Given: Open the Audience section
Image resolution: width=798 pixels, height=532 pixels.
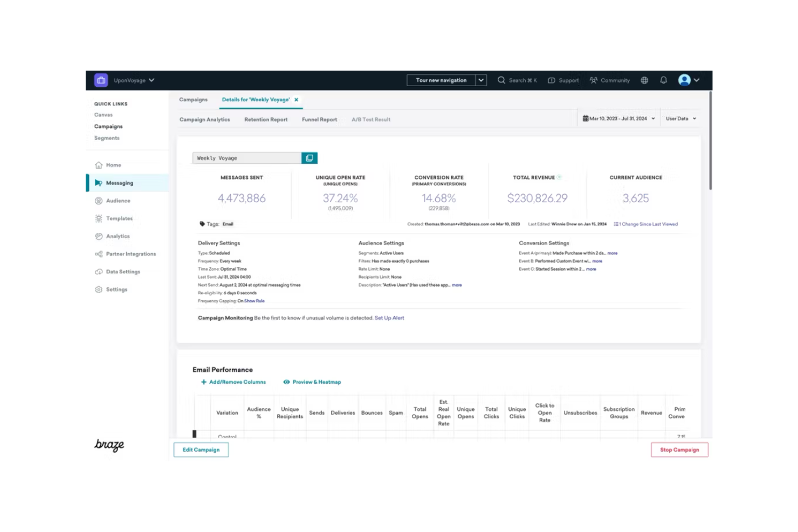Looking at the screenshot, I should pyautogui.click(x=99, y=201).
